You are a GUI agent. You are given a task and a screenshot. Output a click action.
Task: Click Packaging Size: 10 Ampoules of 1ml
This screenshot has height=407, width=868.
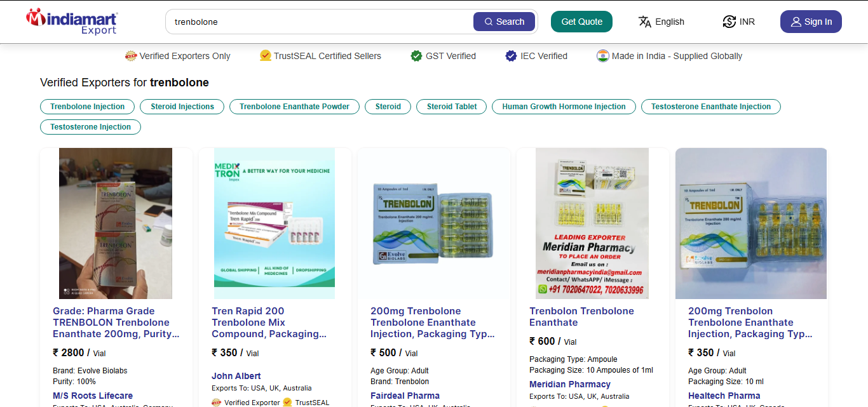coord(591,370)
